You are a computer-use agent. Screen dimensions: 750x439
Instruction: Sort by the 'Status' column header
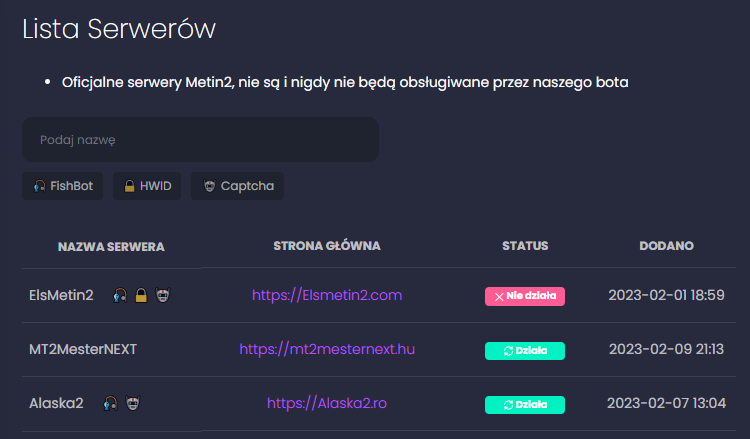tap(525, 246)
